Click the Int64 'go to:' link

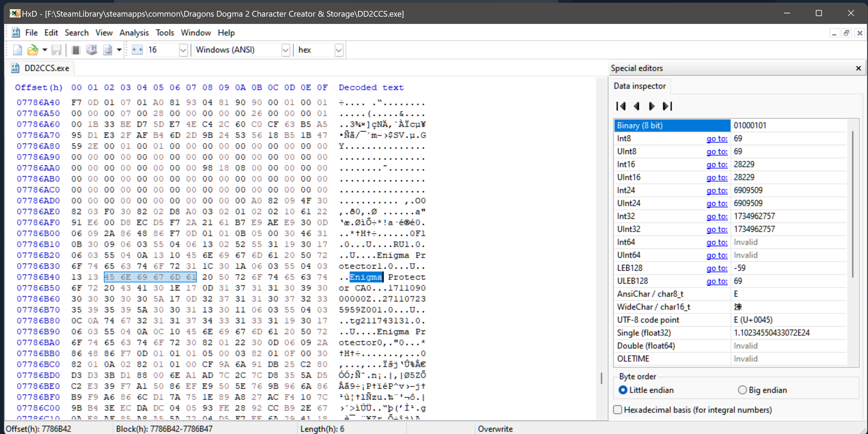717,242
